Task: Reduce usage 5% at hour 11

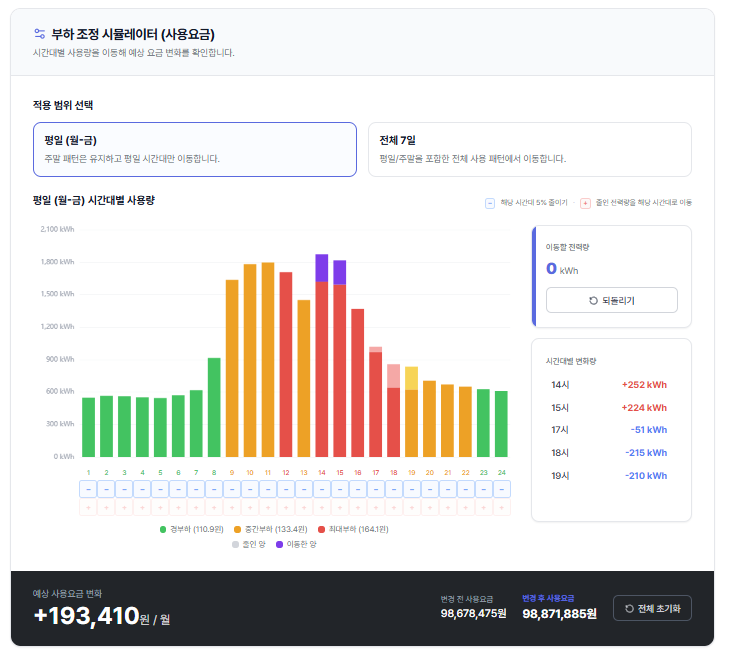Action: [268, 489]
